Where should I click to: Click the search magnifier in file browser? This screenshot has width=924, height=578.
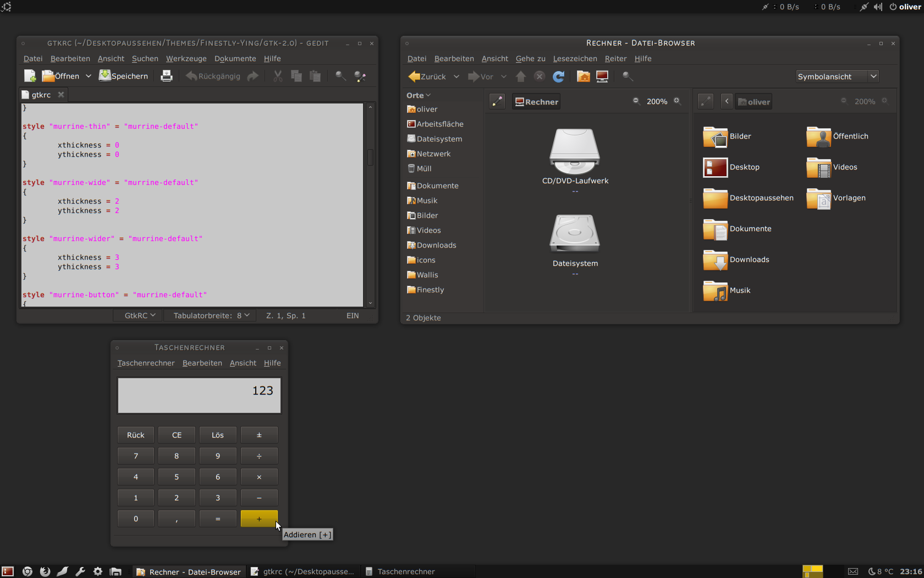click(628, 77)
